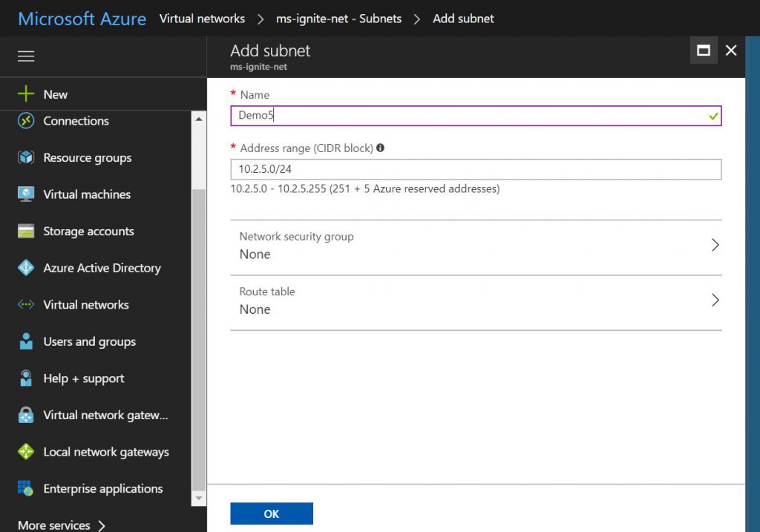
Task: Open Virtual networks breadcrumb
Action: [x=202, y=19]
